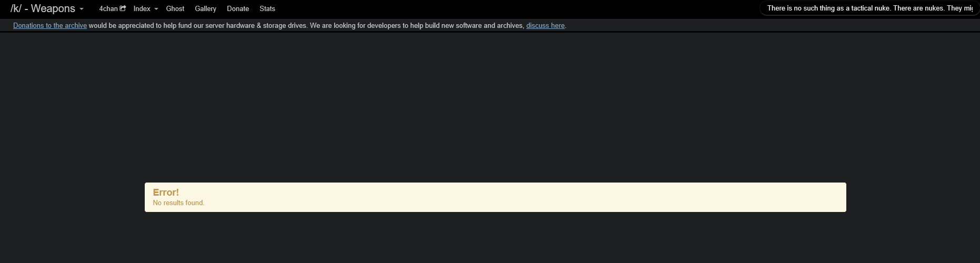
Task: Click the 'No results found.' message
Action: pyautogui.click(x=178, y=203)
